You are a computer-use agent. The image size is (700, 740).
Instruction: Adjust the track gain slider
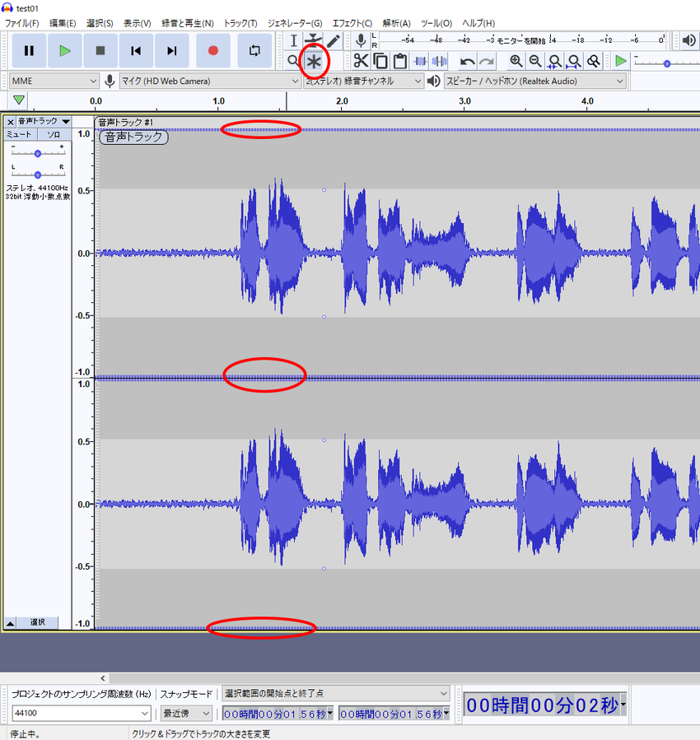tap(38, 153)
